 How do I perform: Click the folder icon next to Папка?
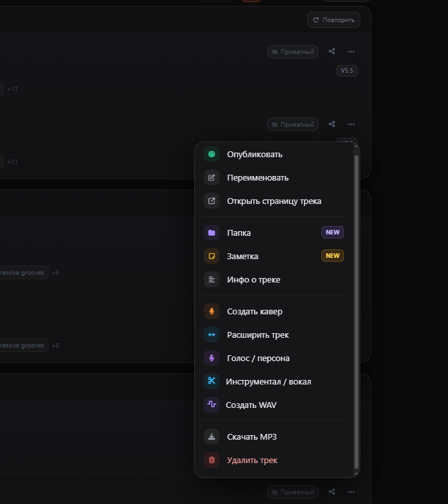(x=212, y=233)
